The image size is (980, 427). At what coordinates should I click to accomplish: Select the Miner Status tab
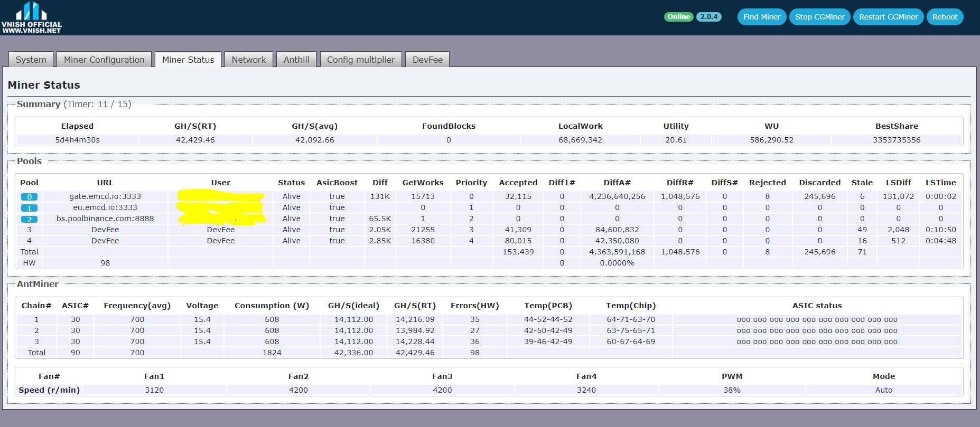pyautogui.click(x=188, y=60)
